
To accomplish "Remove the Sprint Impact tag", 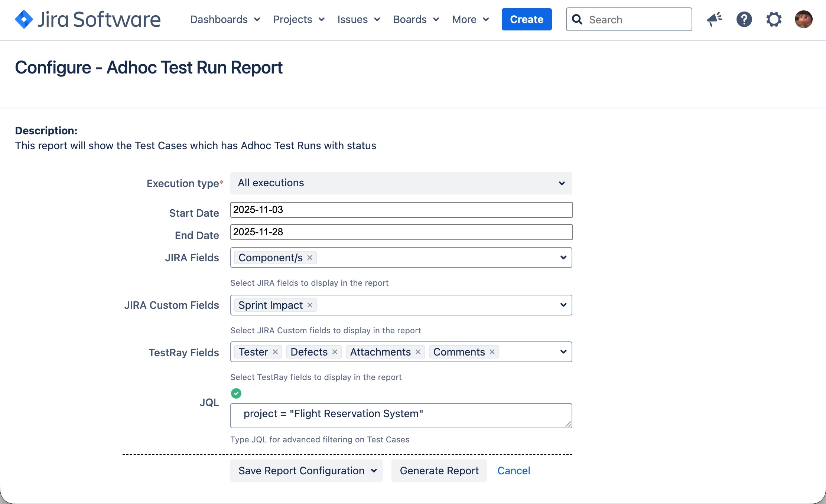I will [310, 305].
